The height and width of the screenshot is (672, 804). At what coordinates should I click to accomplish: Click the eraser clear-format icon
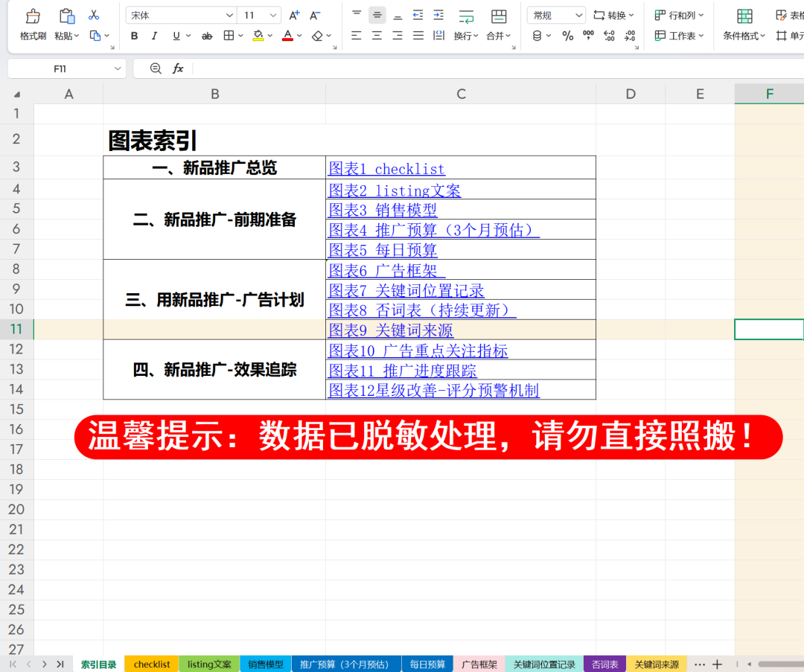coord(317,36)
